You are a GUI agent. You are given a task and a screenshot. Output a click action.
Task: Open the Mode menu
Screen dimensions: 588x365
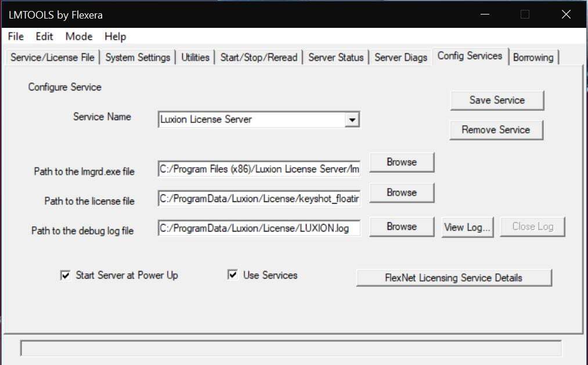tap(79, 37)
